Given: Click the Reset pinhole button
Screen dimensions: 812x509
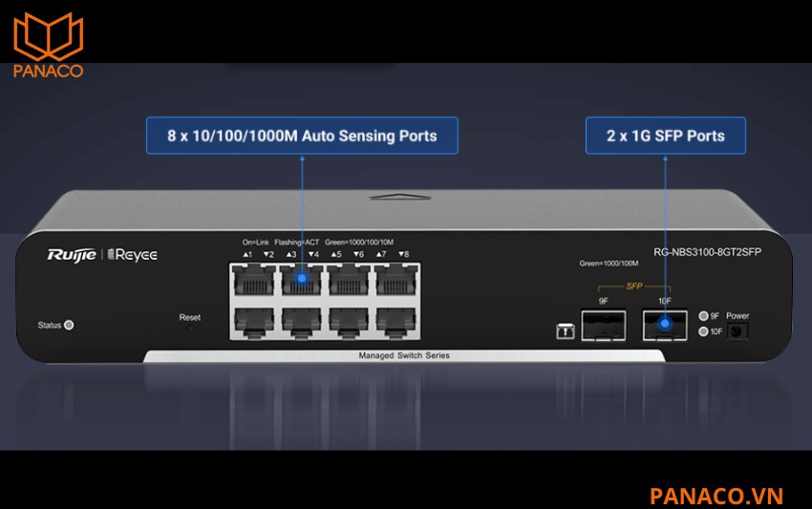Looking at the screenshot, I should tap(190, 329).
